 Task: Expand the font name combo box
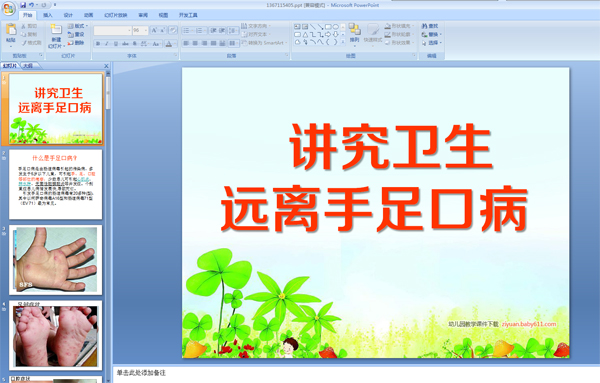(112, 30)
